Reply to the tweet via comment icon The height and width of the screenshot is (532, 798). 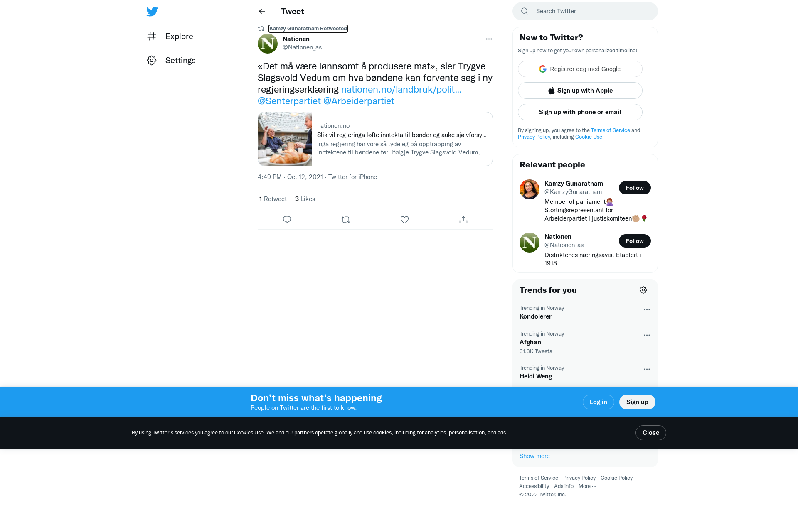coord(287,220)
